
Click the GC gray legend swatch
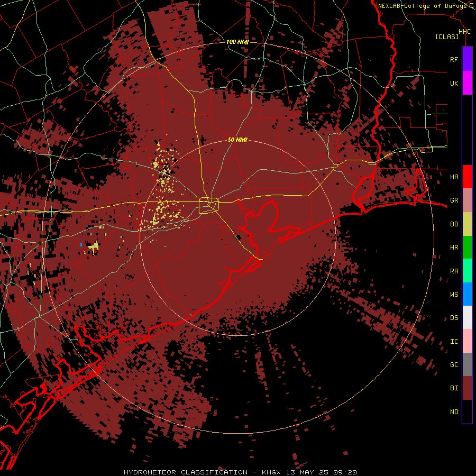(x=467, y=364)
